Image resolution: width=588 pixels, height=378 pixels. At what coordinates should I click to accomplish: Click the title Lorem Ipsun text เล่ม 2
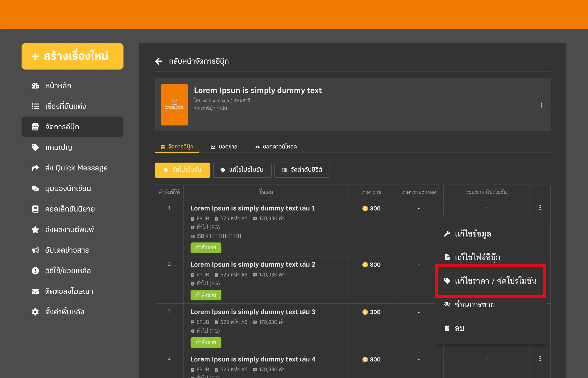tap(253, 264)
